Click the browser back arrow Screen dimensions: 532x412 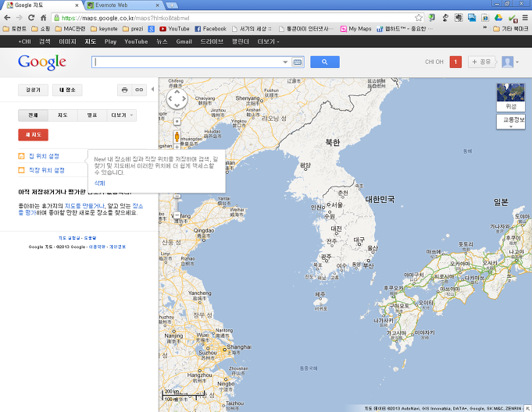7,18
